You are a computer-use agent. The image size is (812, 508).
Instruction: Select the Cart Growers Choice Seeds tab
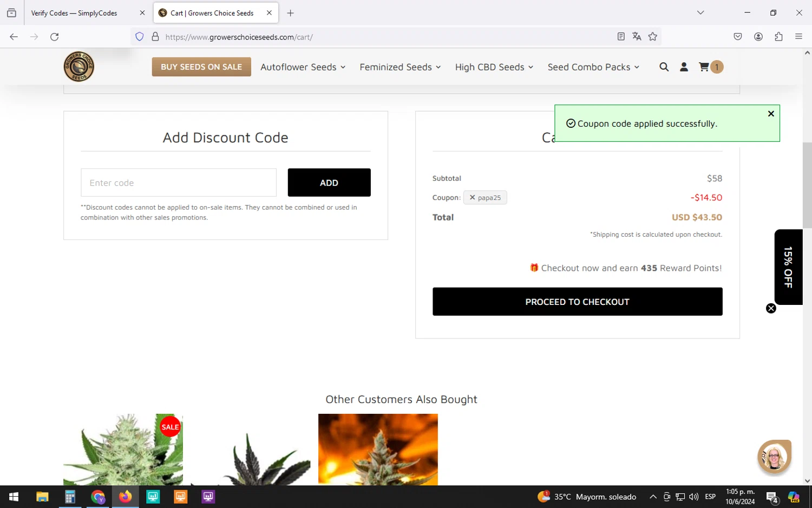coord(216,13)
